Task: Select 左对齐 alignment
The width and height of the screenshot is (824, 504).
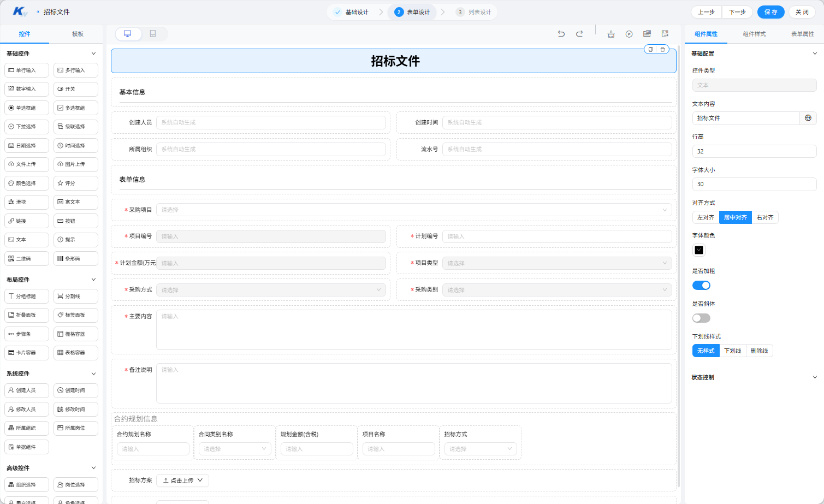Action: [x=706, y=217]
